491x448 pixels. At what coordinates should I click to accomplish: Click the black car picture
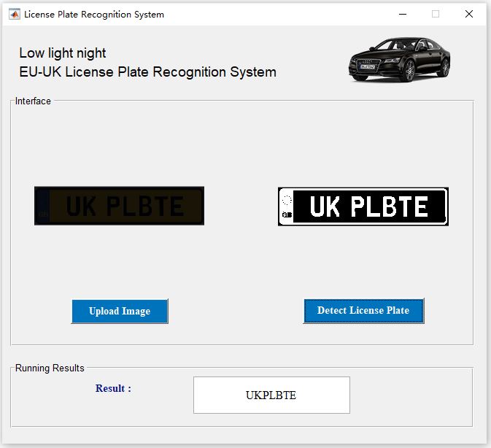tap(400, 60)
